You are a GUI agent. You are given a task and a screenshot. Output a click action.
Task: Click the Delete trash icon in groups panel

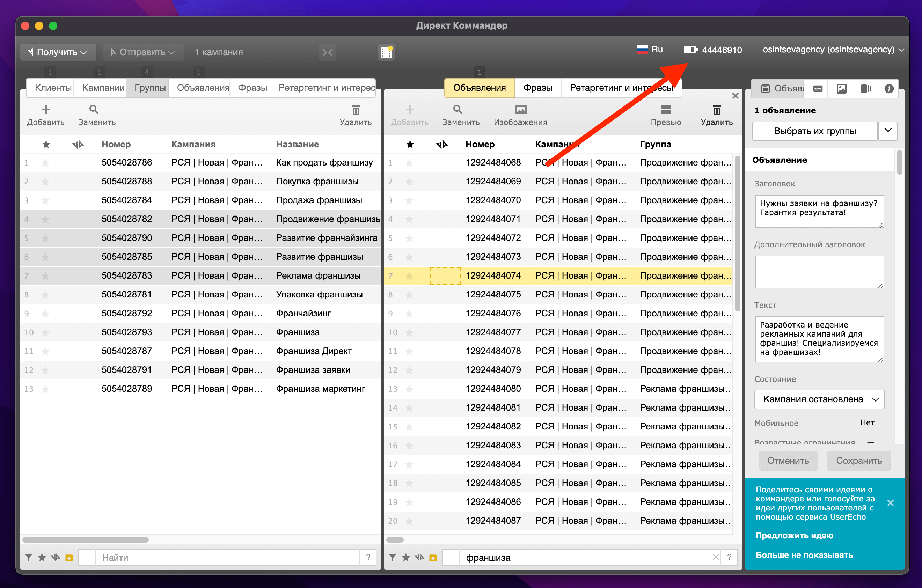[356, 110]
